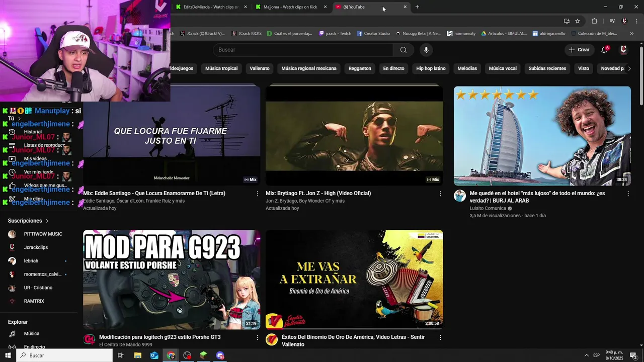The width and height of the screenshot is (644, 362).
Task: Play the Me Vas A Extrañar thumbnail
Action: point(354,280)
